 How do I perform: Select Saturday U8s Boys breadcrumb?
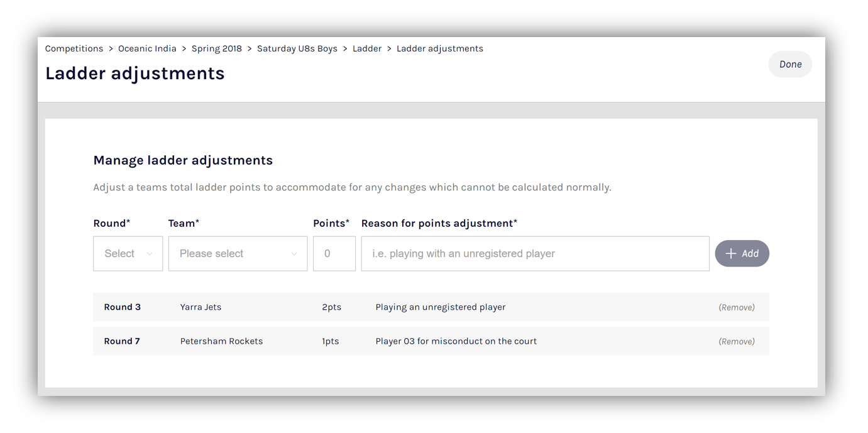coord(297,48)
